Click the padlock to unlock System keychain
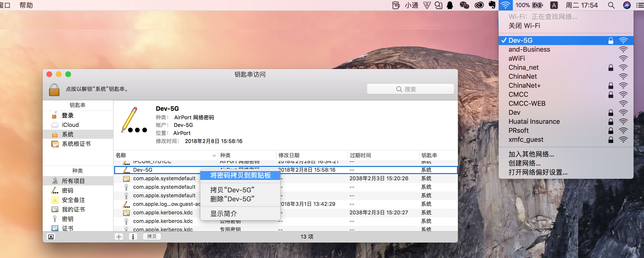Viewport: 644px width, 258px height. pos(54,90)
